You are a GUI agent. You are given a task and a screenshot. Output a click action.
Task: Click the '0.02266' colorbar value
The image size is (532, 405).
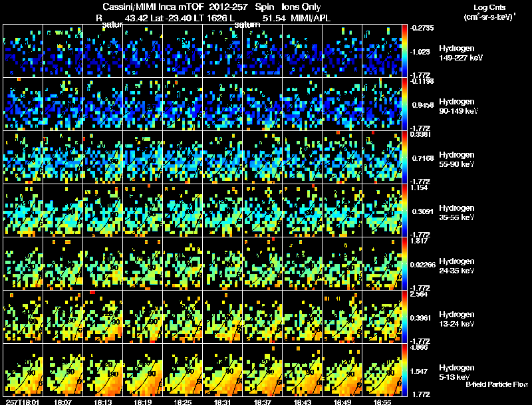point(423,265)
